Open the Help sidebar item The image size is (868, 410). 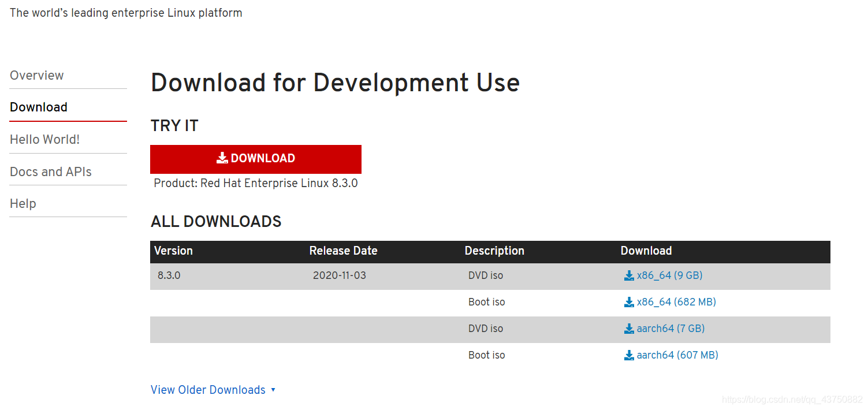click(23, 204)
